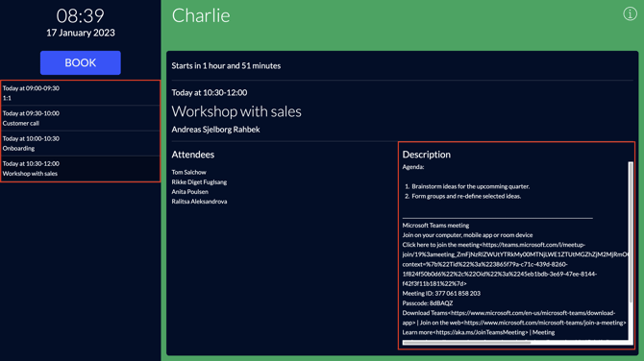Select Workshop with sales in list
This screenshot has width=644, height=361.
pos(81,169)
